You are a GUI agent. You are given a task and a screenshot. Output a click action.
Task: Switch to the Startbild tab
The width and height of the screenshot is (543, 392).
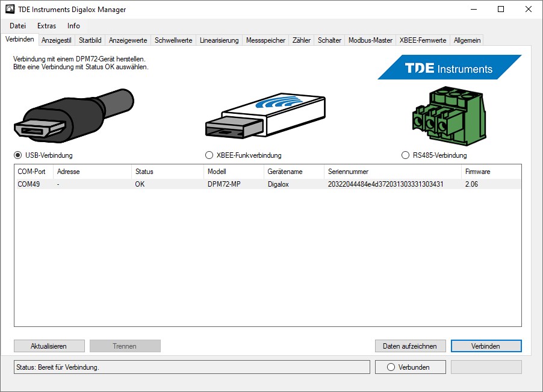click(90, 40)
